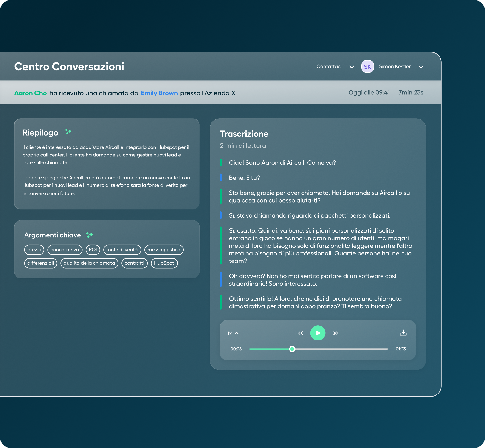Viewport: 485px width, 448px height.
Task: Select the prezzi topic tag
Action: click(x=34, y=250)
